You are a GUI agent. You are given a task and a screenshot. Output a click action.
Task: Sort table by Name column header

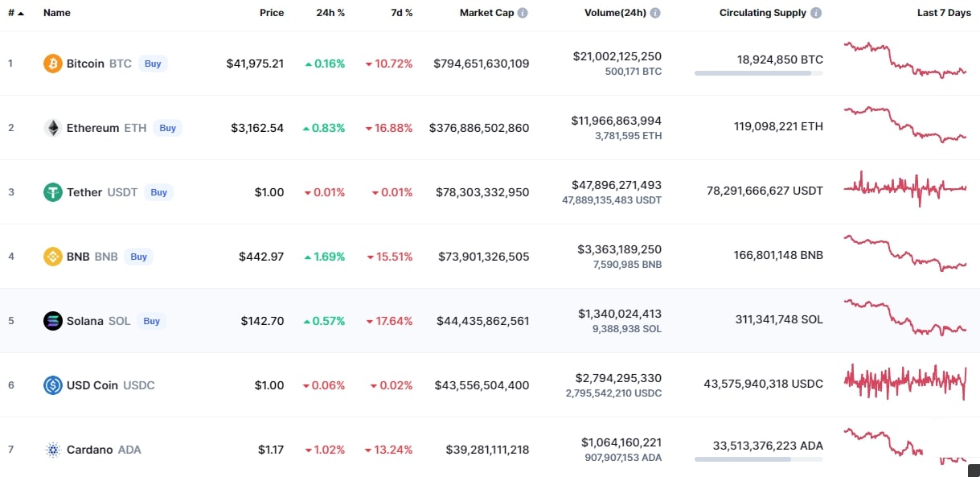(x=57, y=13)
